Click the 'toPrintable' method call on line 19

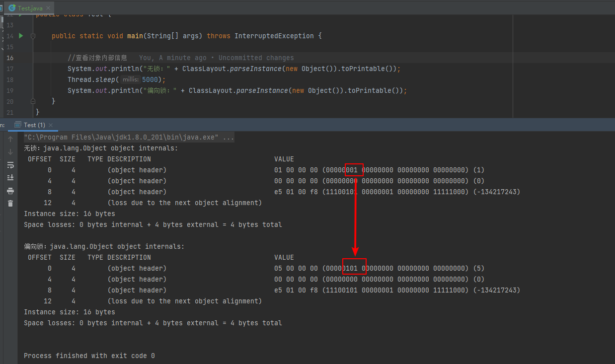[x=370, y=90]
